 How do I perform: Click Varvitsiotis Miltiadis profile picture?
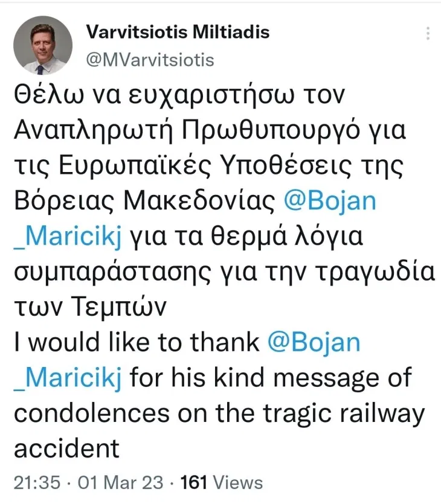coord(43,45)
